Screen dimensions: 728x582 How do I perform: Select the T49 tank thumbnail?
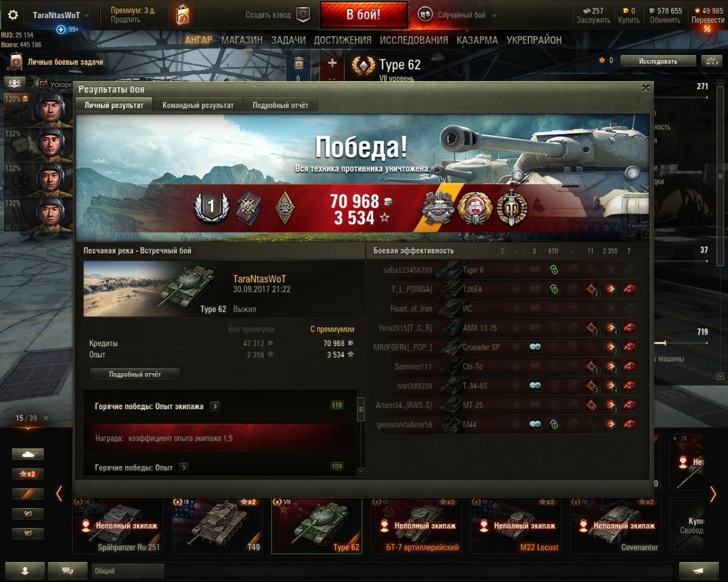click(217, 526)
